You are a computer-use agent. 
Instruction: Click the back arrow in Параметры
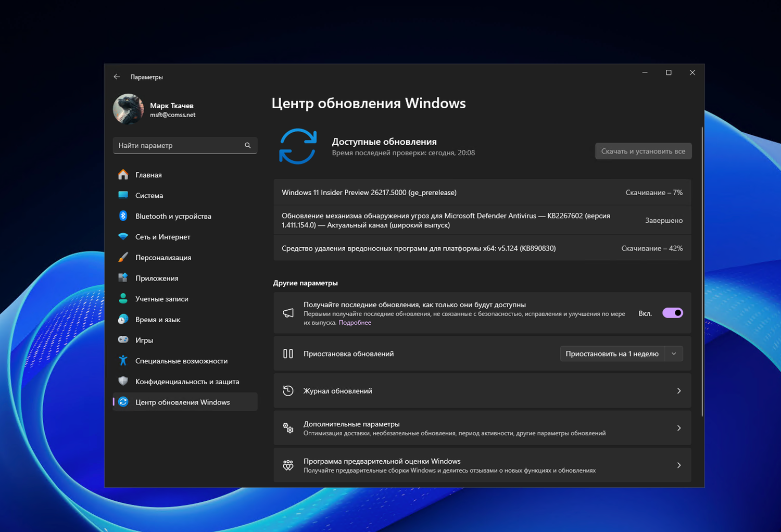point(117,76)
